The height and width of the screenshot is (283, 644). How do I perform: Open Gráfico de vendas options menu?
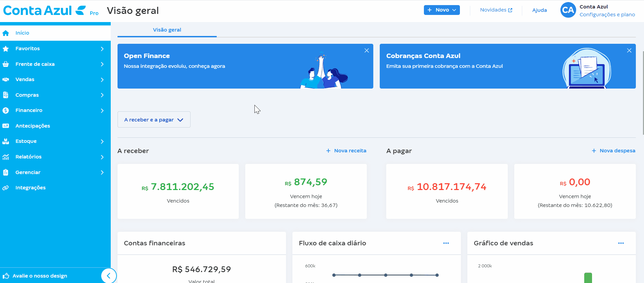621,243
